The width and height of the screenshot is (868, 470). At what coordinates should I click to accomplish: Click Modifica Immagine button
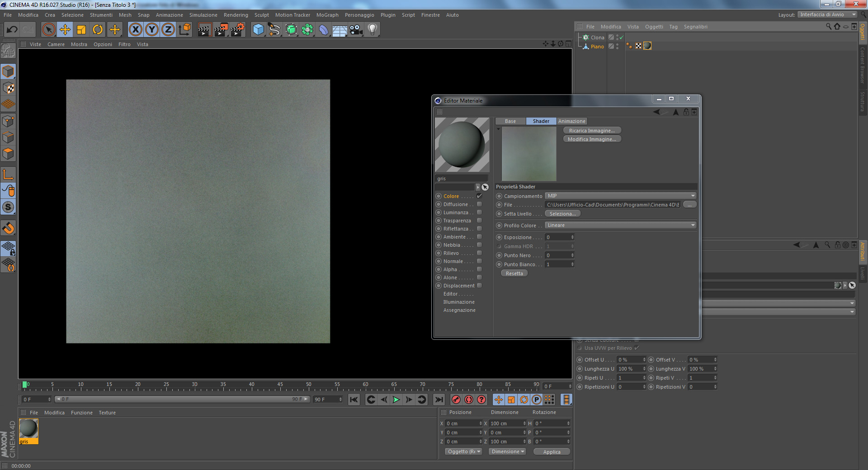(x=592, y=139)
